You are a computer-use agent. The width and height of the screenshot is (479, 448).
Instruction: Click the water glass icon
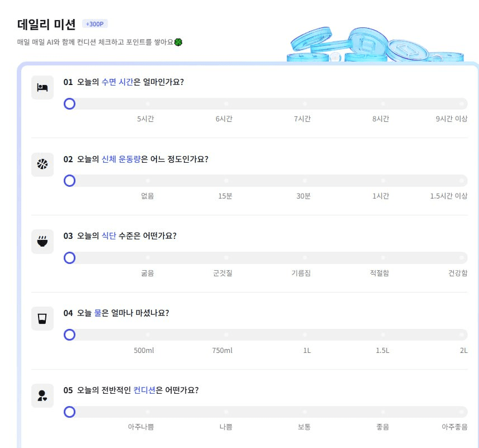point(42,319)
